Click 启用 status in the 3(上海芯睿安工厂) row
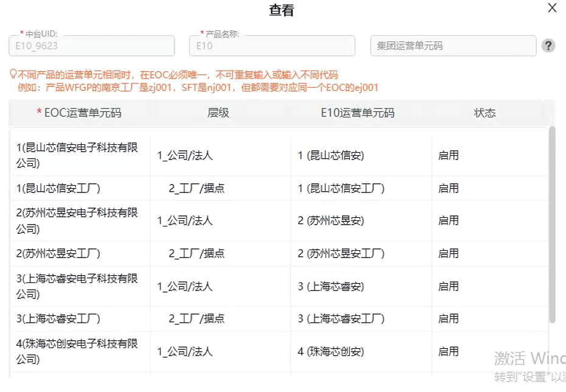Viewport: 566px width, 392px height. tap(449, 319)
